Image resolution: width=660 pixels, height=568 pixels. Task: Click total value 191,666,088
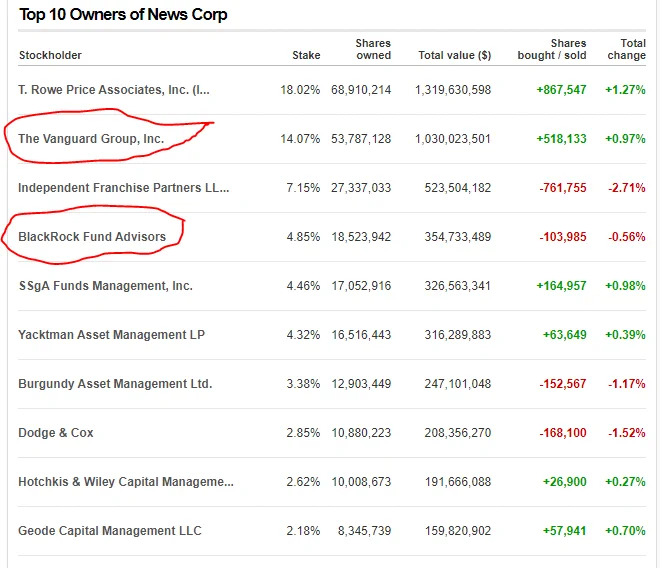pyautogui.click(x=458, y=482)
